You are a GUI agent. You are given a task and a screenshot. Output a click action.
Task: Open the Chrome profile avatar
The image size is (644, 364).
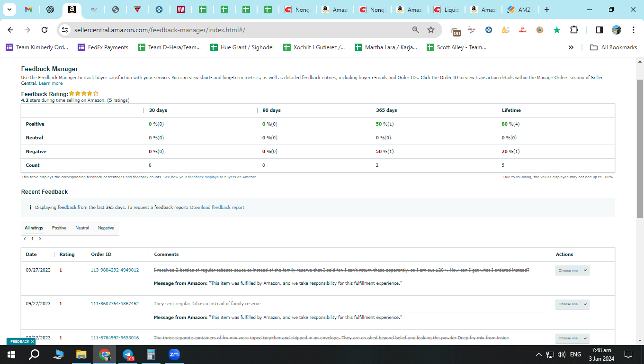tap(617, 30)
